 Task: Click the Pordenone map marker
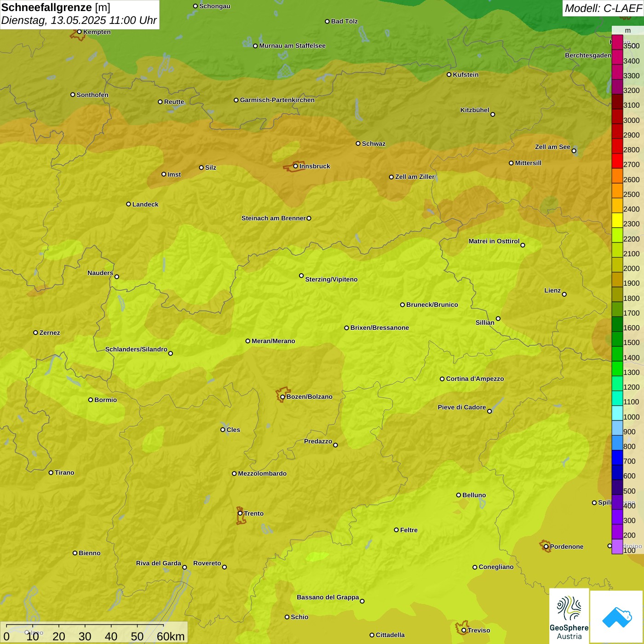pos(546,546)
